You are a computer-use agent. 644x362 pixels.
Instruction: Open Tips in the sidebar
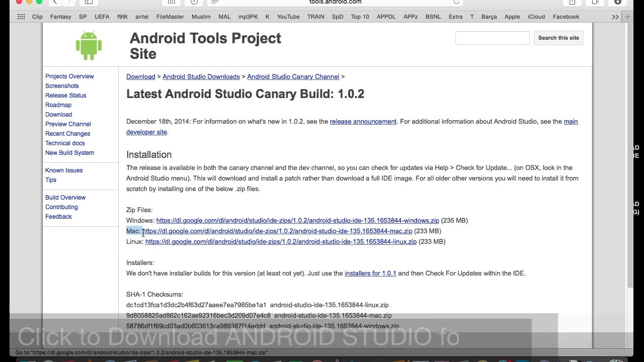point(51,180)
